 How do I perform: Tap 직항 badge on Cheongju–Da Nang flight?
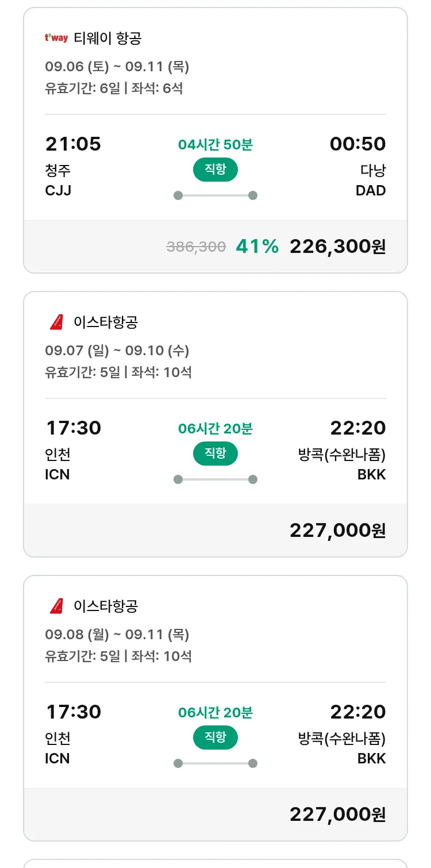pos(215,170)
